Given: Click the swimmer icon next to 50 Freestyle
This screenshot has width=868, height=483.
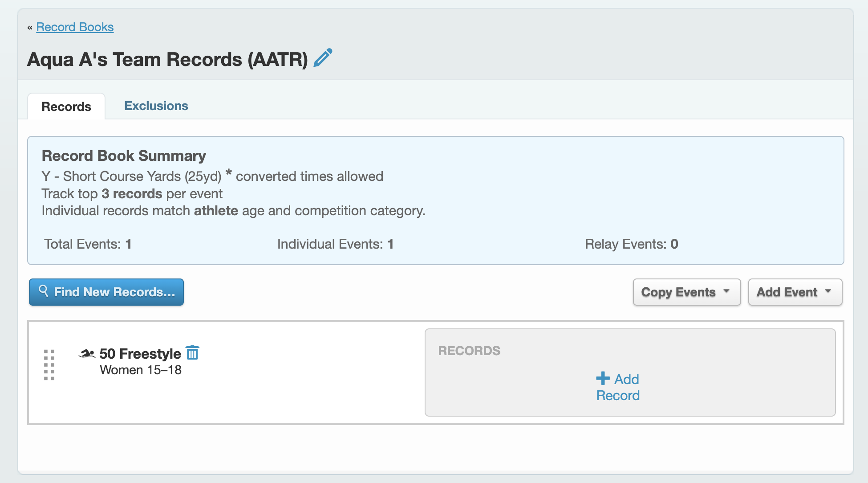Looking at the screenshot, I should click(87, 354).
